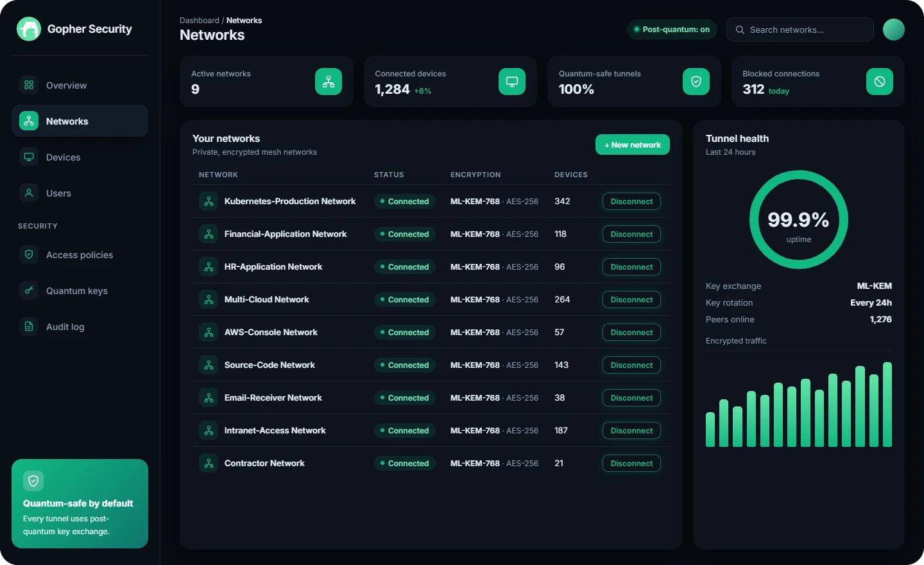Click the Blocked connections ban icon

pos(880,82)
